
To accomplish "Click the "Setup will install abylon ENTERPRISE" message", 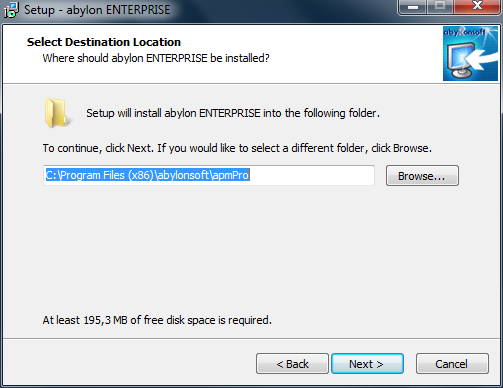I will pyautogui.click(x=233, y=113).
